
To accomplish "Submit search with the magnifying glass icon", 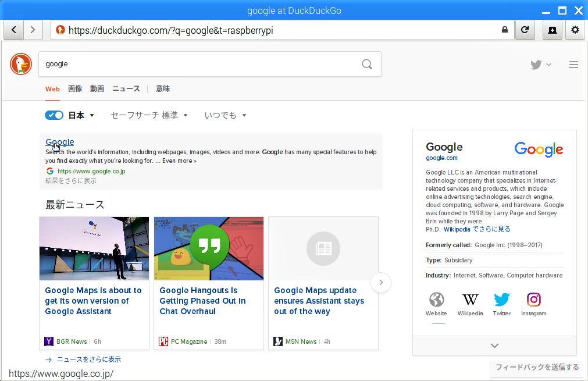I will pyautogui.click(x=367, y=65).
